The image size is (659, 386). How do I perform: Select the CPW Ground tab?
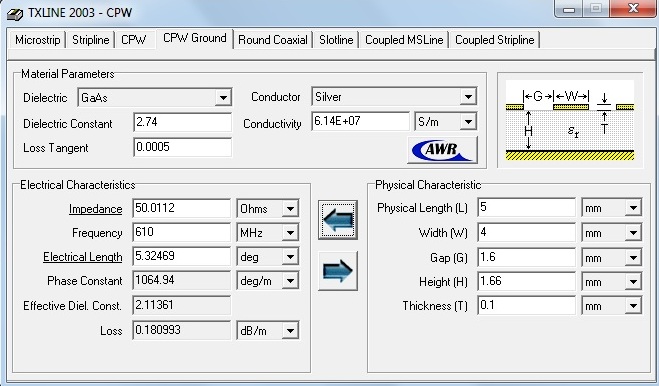pos(195,39)
